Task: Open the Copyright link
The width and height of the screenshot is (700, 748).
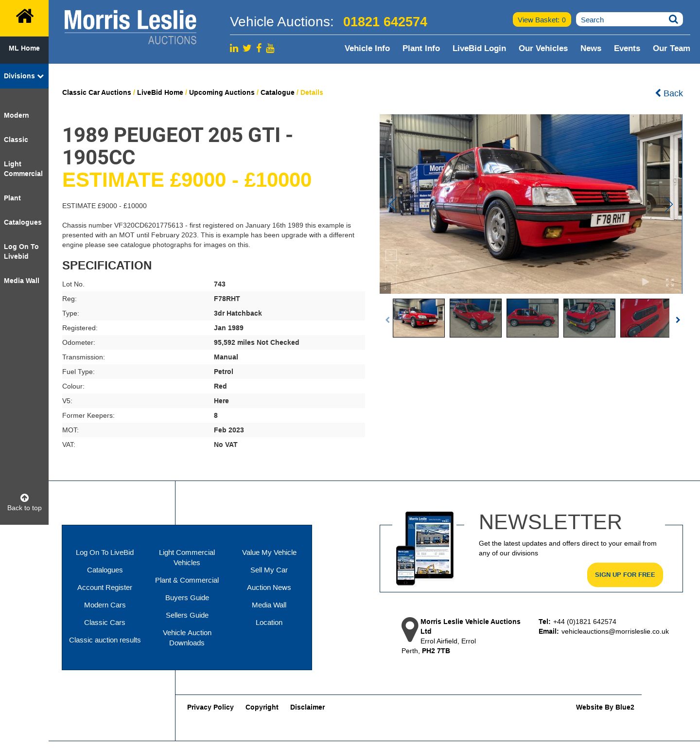Action: tap(262, 707)
